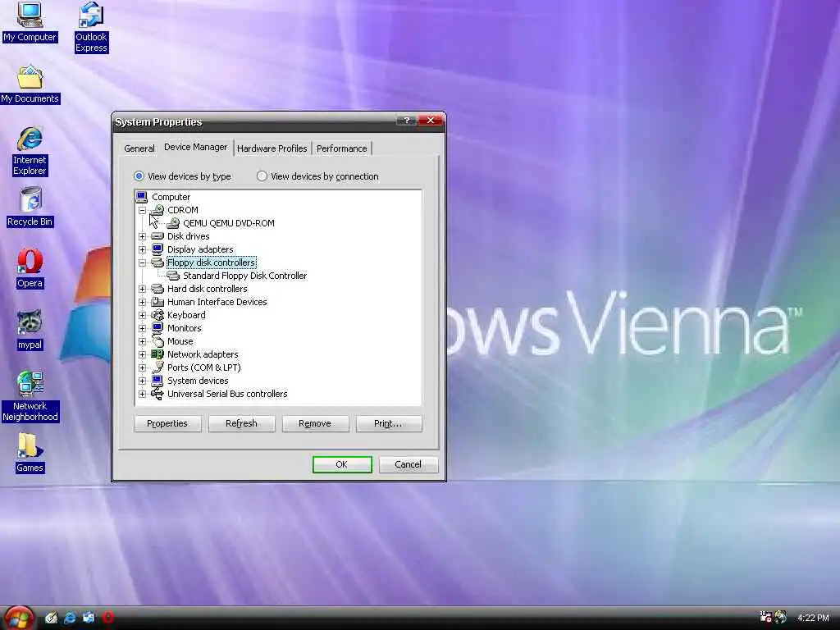Screen dimensions: 840x630
Task: Click the Ports (COM & LPT) plug icon
Action: [157, 367]
